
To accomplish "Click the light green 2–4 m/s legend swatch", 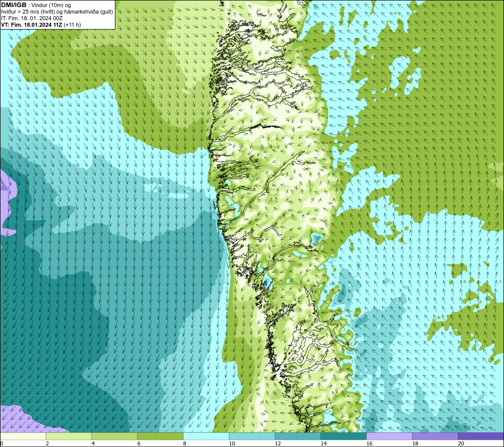I will coord(69,436).
